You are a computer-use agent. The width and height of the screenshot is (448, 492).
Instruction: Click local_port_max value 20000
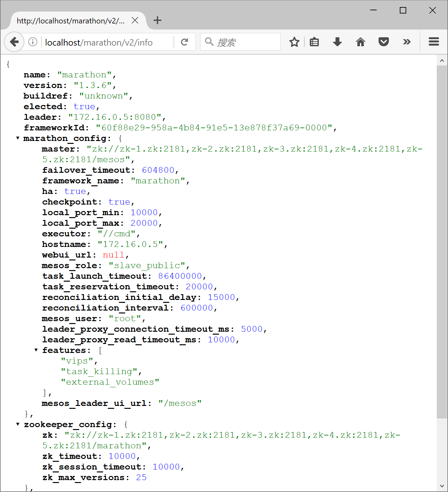click(x=144, y=223)
